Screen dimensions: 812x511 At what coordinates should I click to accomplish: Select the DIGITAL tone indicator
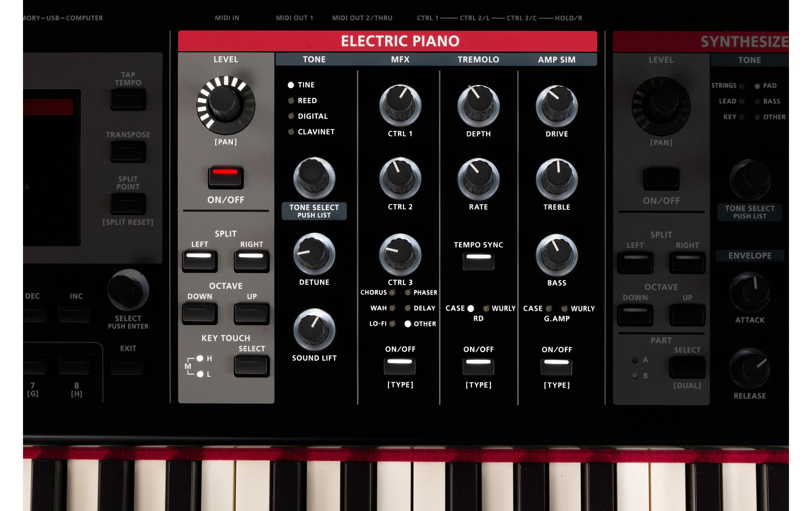(x=291, y=116)
